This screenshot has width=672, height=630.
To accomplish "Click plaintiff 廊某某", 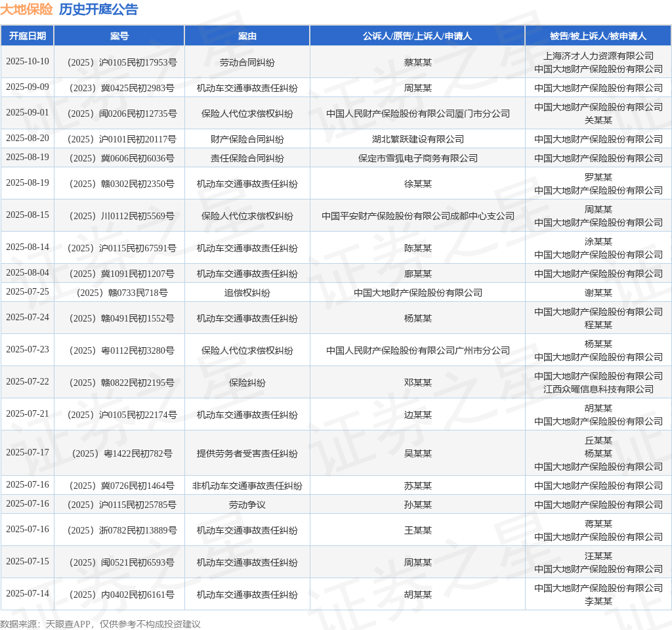I will tap(418, 274).
